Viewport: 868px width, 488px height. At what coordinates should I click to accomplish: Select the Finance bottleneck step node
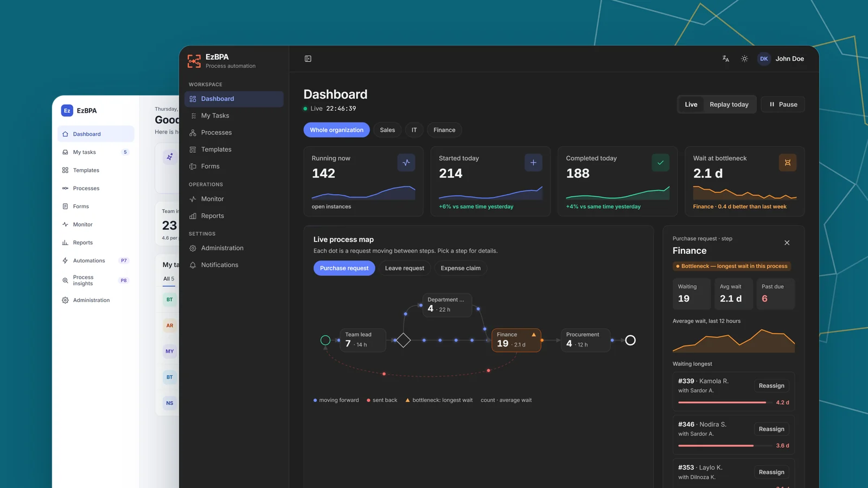pos(516,340)
